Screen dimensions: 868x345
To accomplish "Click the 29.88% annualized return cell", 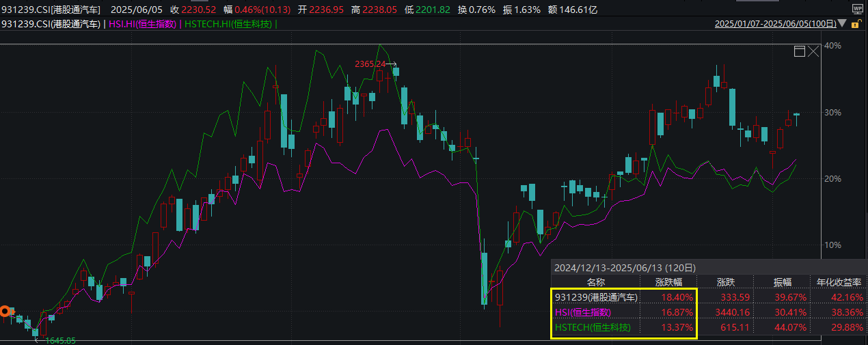I will [x=847, y=329].
